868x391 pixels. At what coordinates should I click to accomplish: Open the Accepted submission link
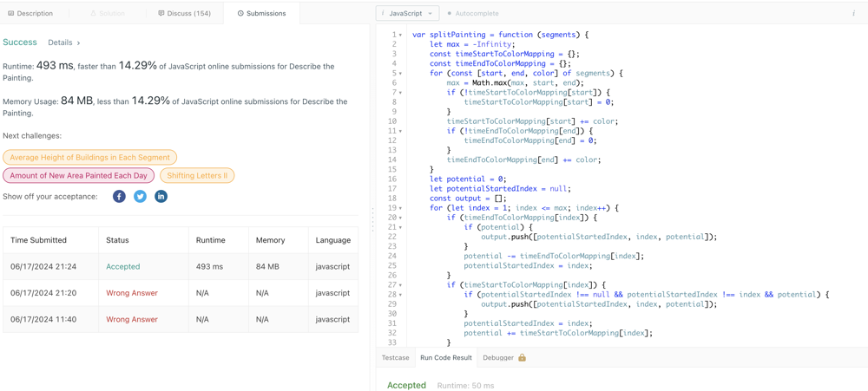122,267
